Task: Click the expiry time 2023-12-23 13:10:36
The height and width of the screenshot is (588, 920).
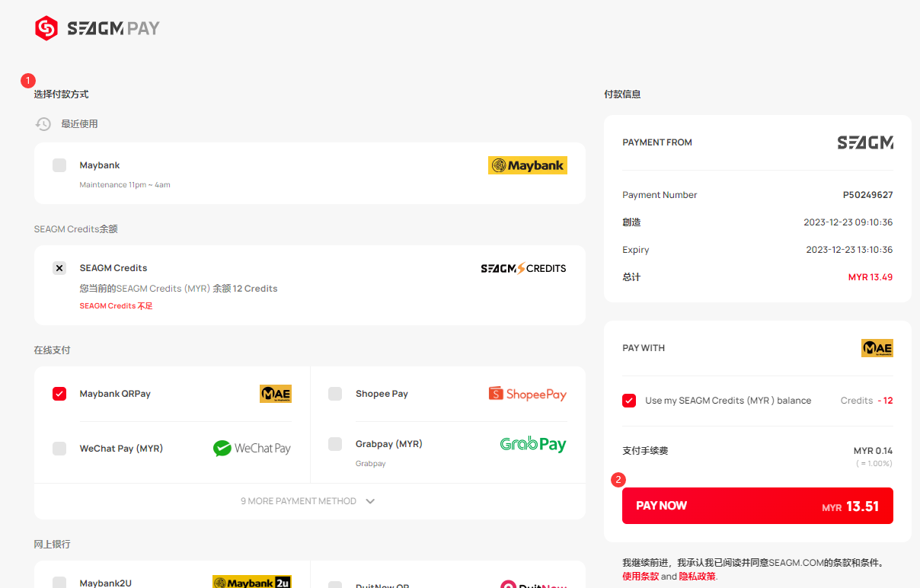Action: click(850, 250)
